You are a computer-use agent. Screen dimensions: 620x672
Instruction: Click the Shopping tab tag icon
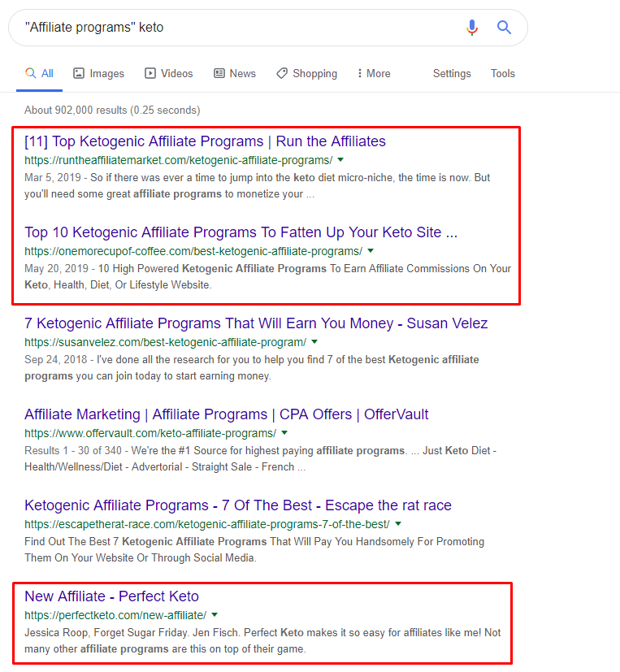282,73
